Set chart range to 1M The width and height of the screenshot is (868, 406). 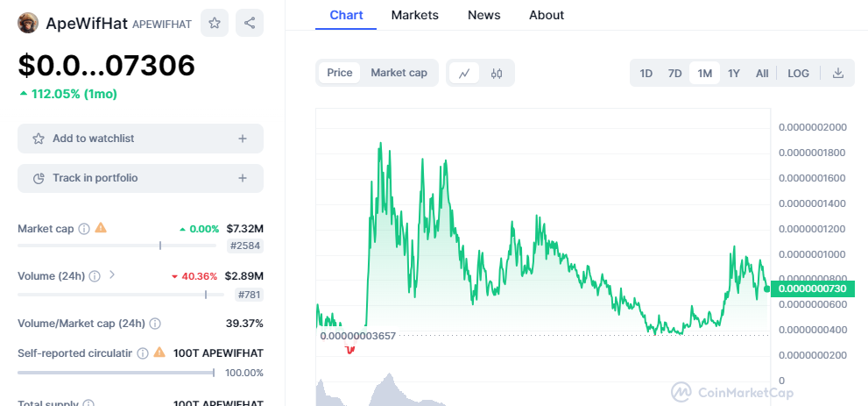(705, 73)
